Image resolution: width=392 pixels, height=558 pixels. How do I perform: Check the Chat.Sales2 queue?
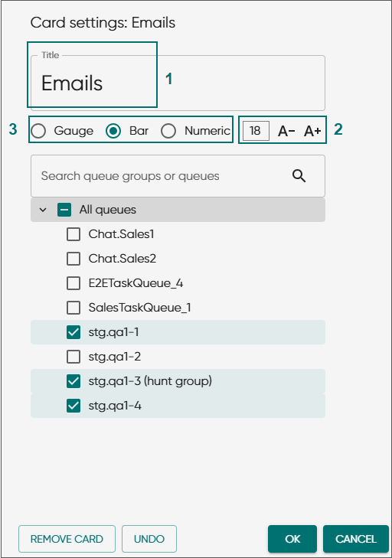tap(73, 259)
